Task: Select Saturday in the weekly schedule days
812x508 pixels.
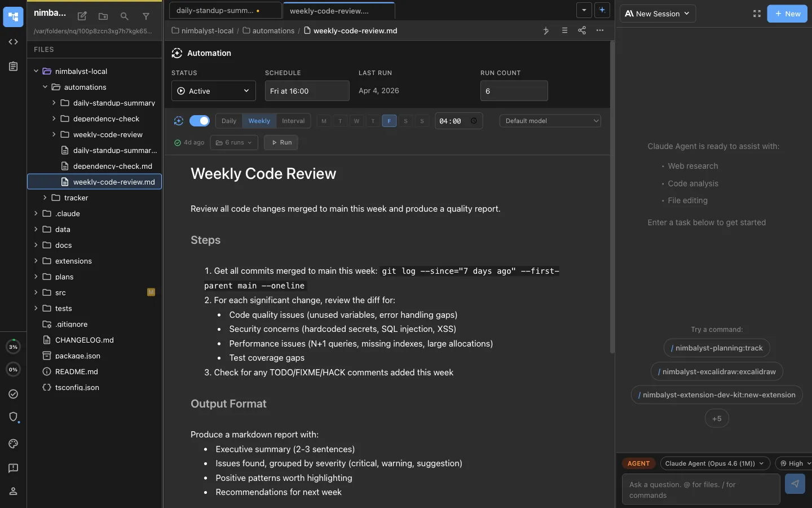Action: 406,121
